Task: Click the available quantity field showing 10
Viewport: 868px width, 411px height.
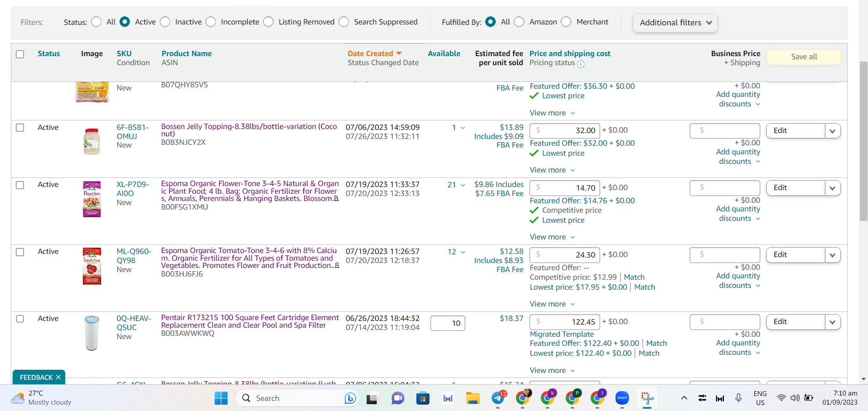Action: click(448, 323)
